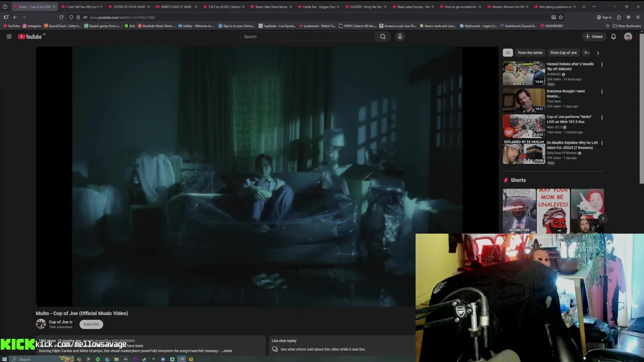Open Heated Debate SNEAKO video thumbnail
The image size is (644, 362).
tap(524, 73)
